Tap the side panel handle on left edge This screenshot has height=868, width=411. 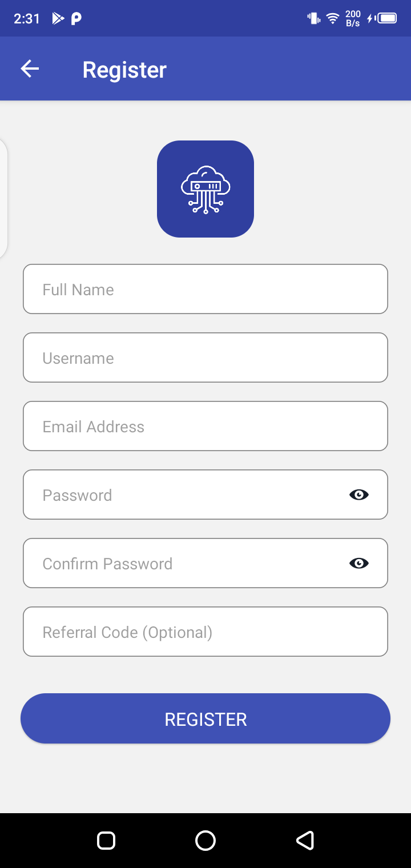point(3,198)
